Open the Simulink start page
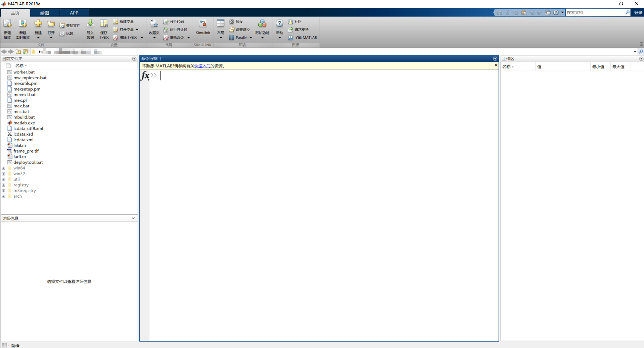 [x=203, y=29]
